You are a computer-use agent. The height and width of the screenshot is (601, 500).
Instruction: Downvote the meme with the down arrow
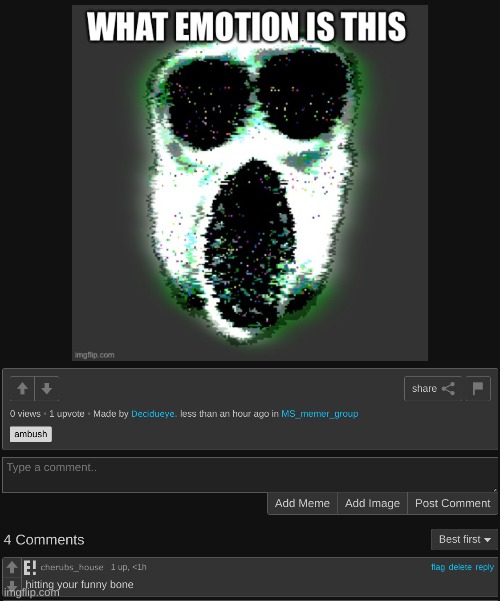tap(47, 389)
